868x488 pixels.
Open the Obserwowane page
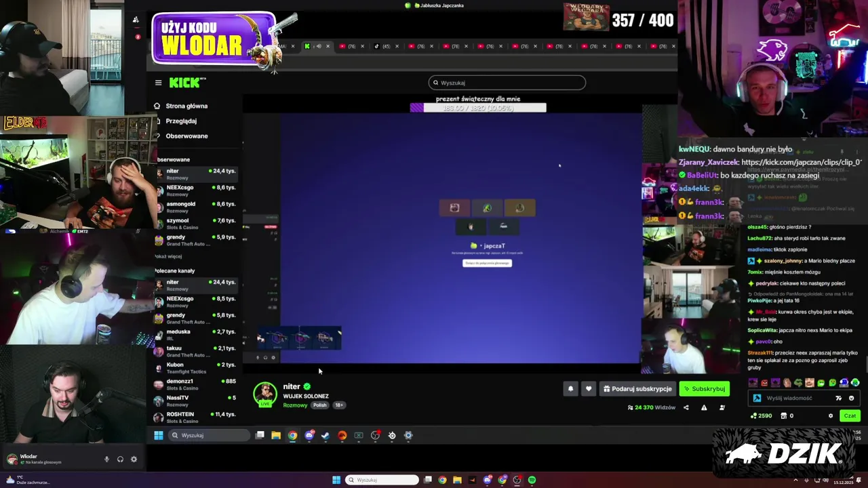pyautogui.click(x=180, y=136)
